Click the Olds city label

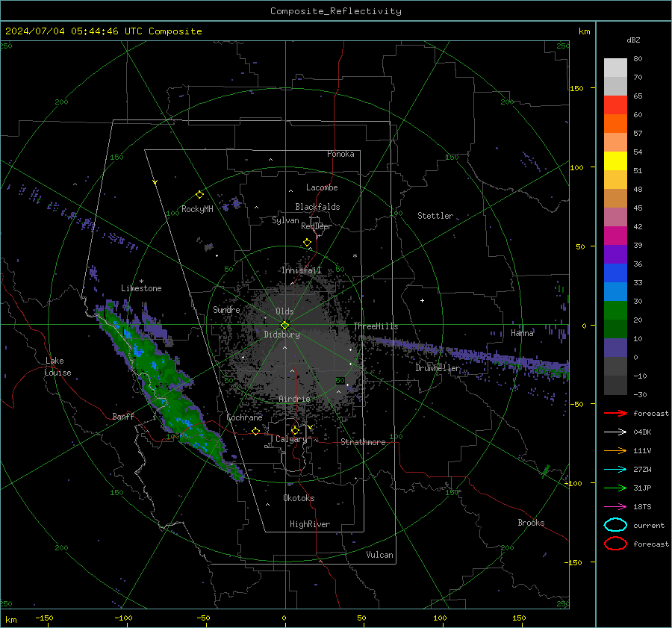pyautogui.click(x=284, y=311)
